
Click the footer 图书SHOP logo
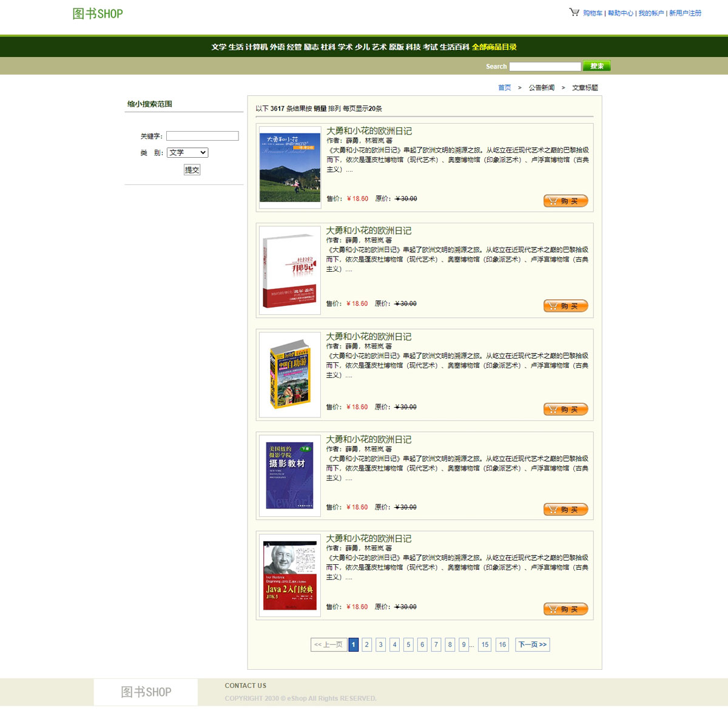146,692
